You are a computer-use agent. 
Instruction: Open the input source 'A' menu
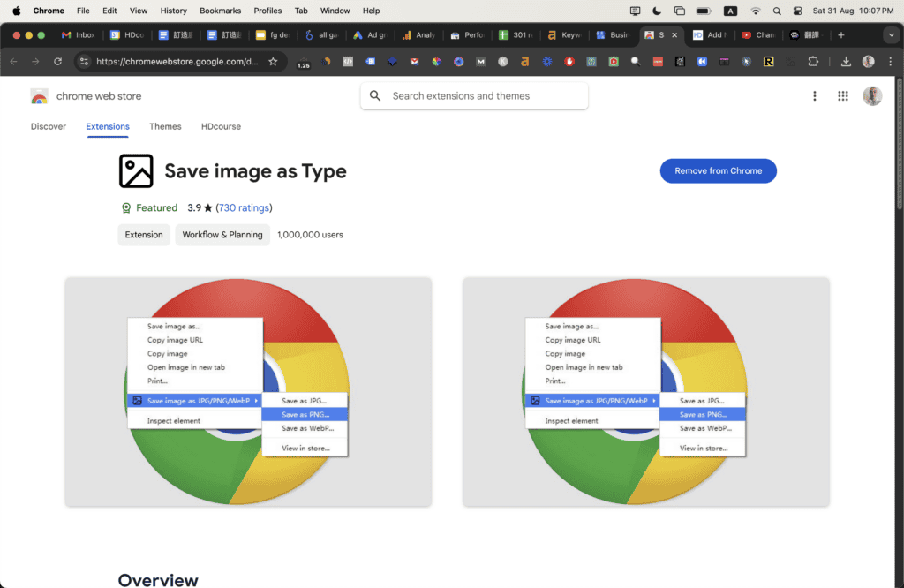click(x=730, y=11)
